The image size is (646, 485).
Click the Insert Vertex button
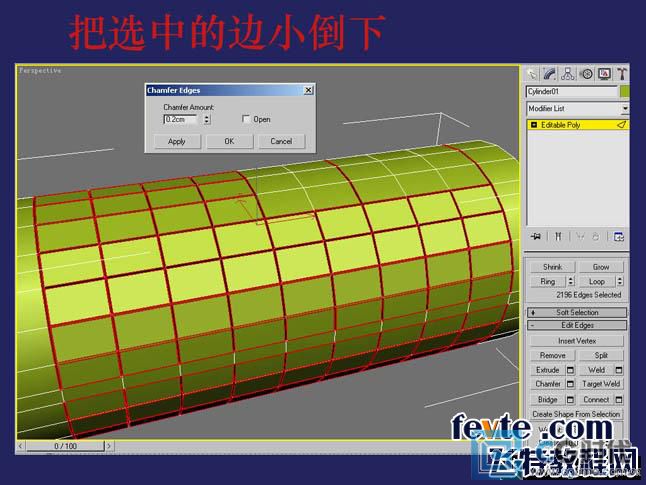tap(577, 341)
